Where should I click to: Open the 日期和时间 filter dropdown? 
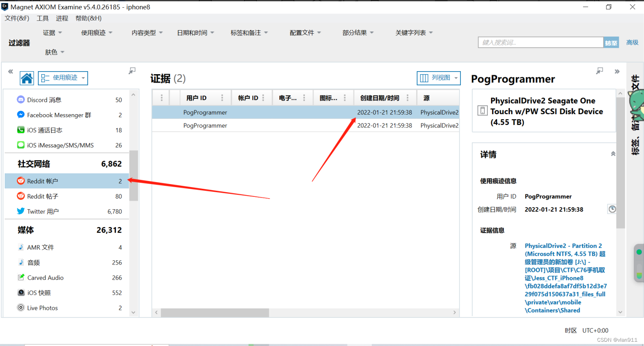[195, 32]
